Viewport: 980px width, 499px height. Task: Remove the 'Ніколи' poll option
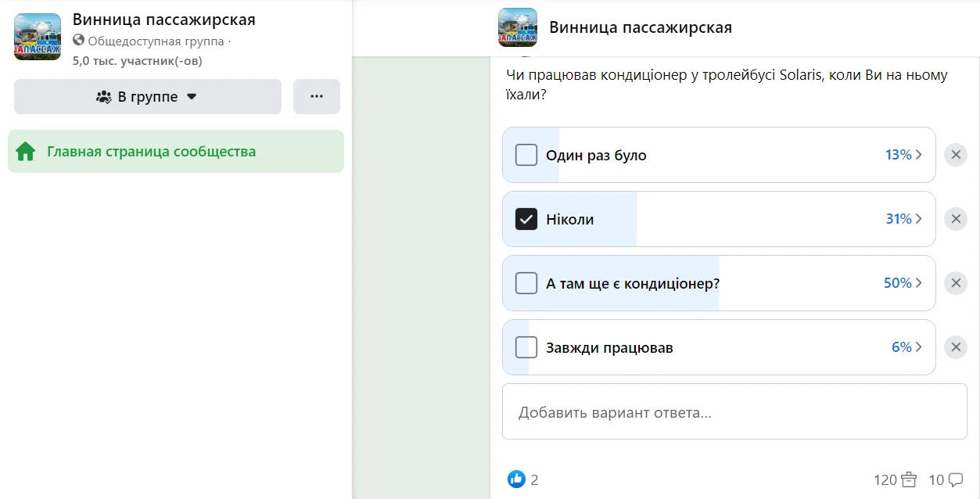click(x=955, y=219)
